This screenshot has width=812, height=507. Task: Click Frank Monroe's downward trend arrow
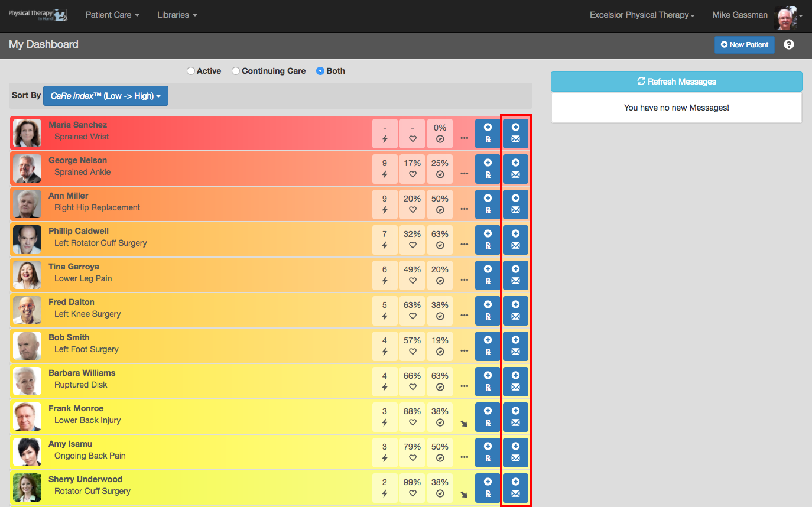tap(464, 423)
